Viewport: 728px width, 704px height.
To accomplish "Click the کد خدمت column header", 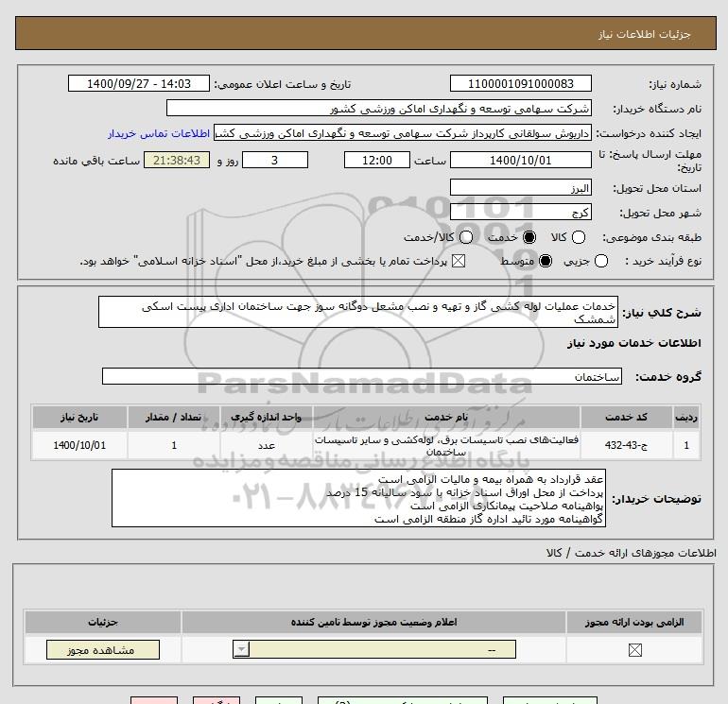I will [626, 417].
